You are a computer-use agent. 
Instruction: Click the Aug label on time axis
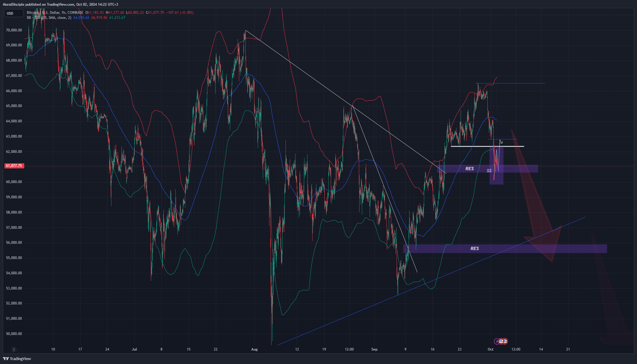[254, 349]
